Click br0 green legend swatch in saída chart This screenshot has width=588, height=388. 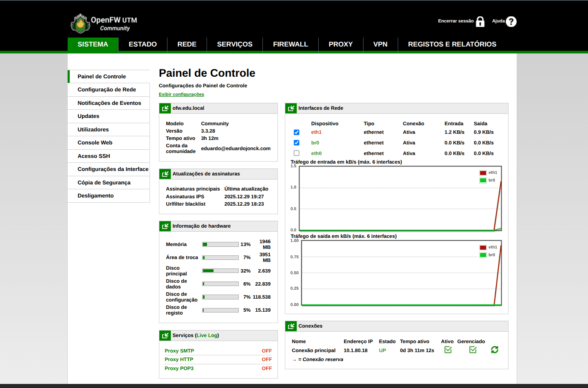(x=483, y=255)
